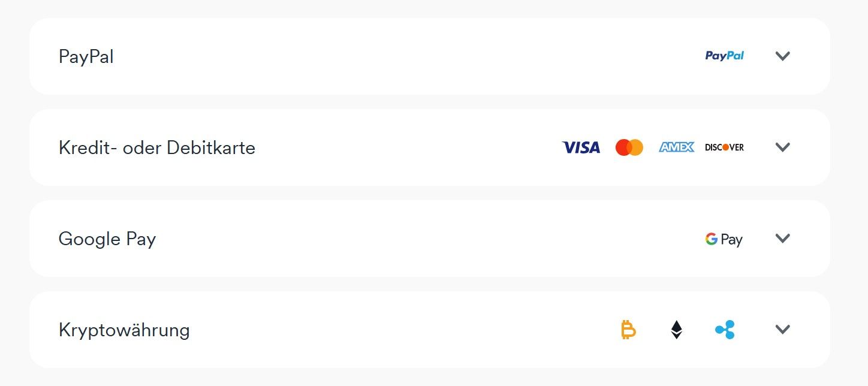Screen dimensions: 868x386
Task: Choose the Kryptowährung text label
Action: point(124,330)
